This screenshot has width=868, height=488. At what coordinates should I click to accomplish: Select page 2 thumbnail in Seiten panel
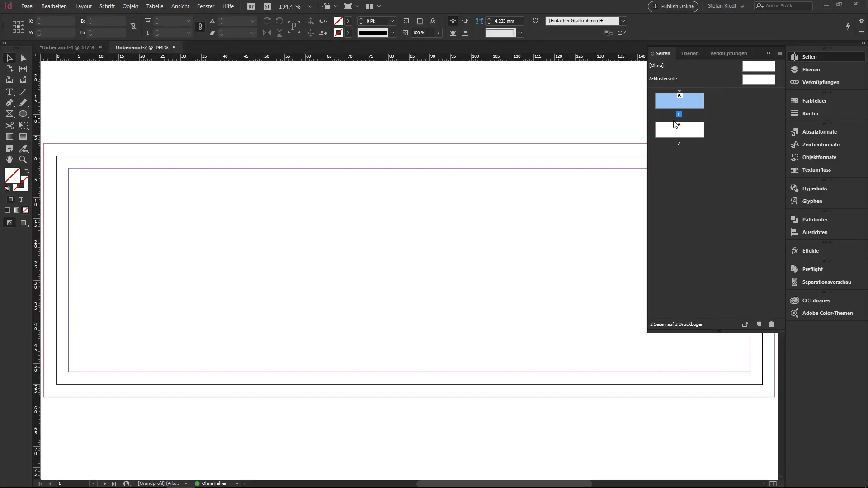679,130
